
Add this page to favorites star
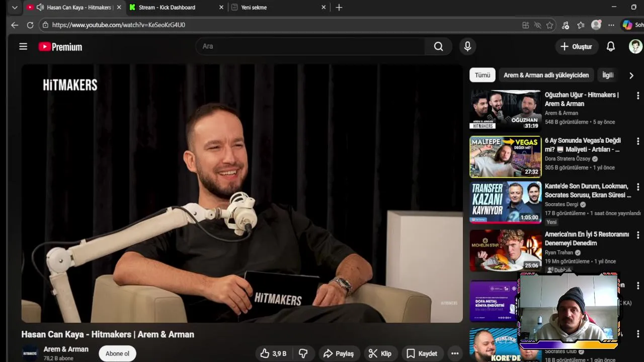(x=550, y=25)
